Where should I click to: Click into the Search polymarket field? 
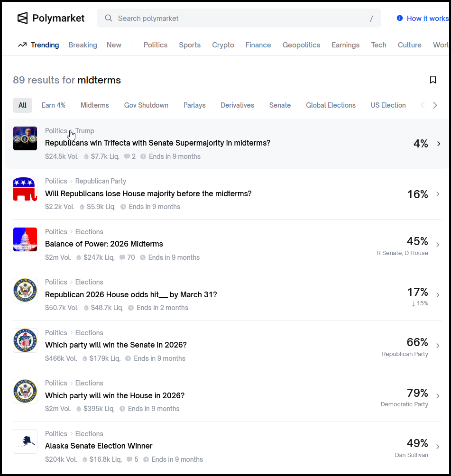[237, 18]
